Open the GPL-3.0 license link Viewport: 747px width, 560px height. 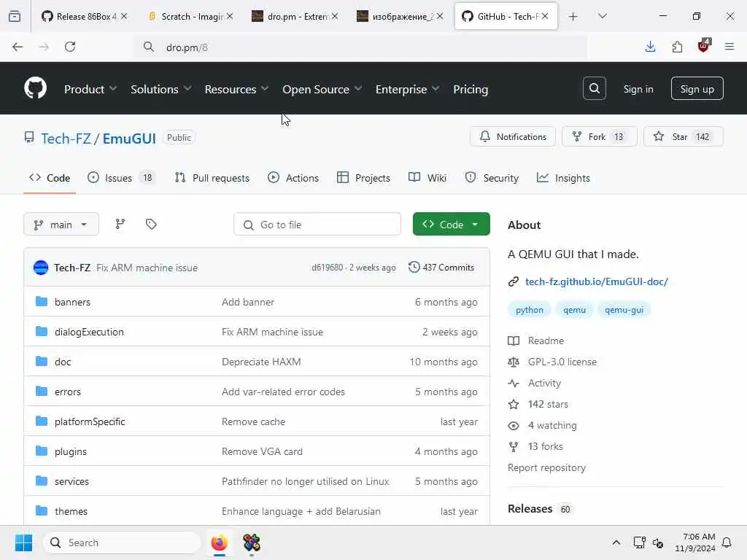(x=562, y=362)
